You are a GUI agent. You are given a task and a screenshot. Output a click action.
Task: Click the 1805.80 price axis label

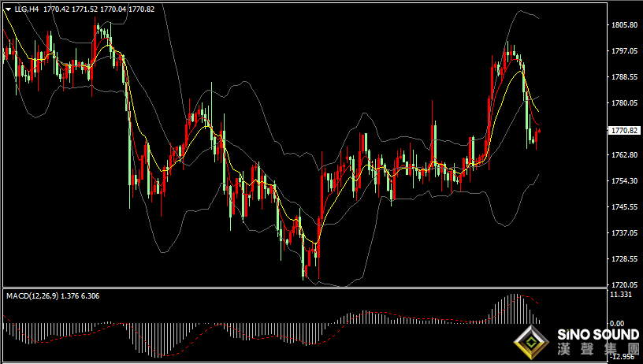click(624, 24)
